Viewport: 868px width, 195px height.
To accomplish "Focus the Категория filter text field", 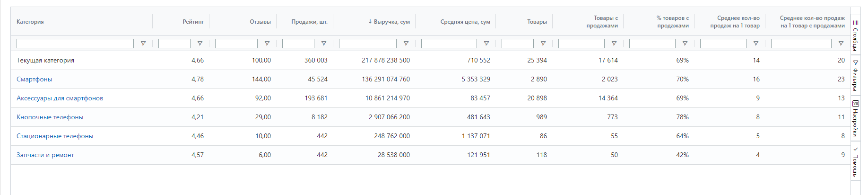I will tap(75, 44).
